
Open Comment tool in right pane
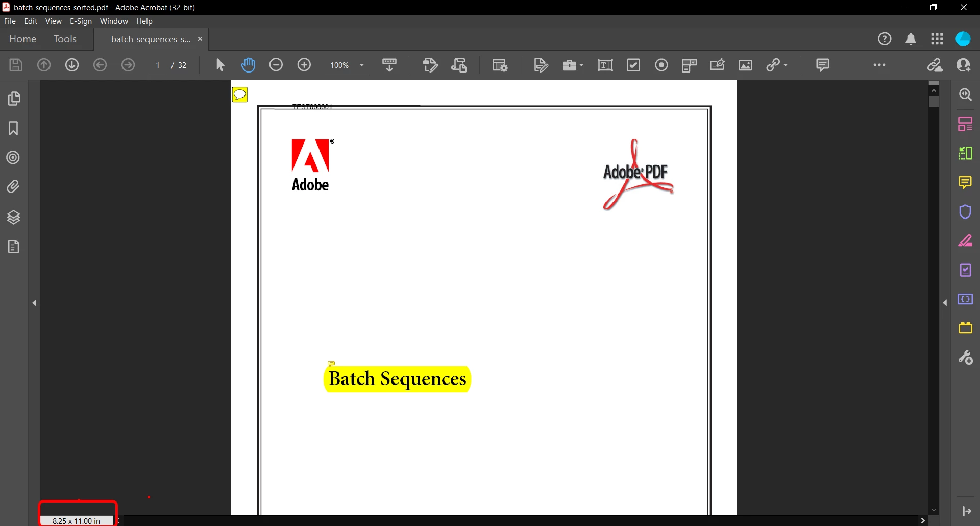tap(965, 182)
